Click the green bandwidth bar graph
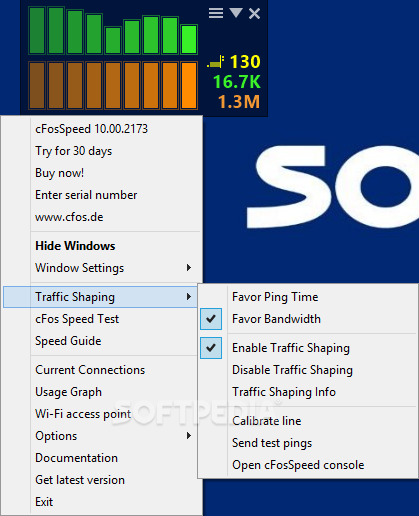The width and height of the screenshot is (419, 516). [x=113, y=31]
